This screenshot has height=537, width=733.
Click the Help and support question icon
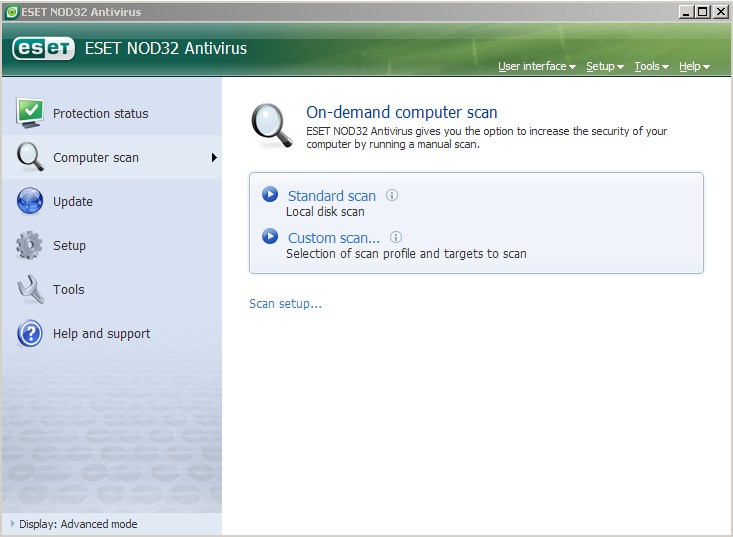click(x=30, y=333)
